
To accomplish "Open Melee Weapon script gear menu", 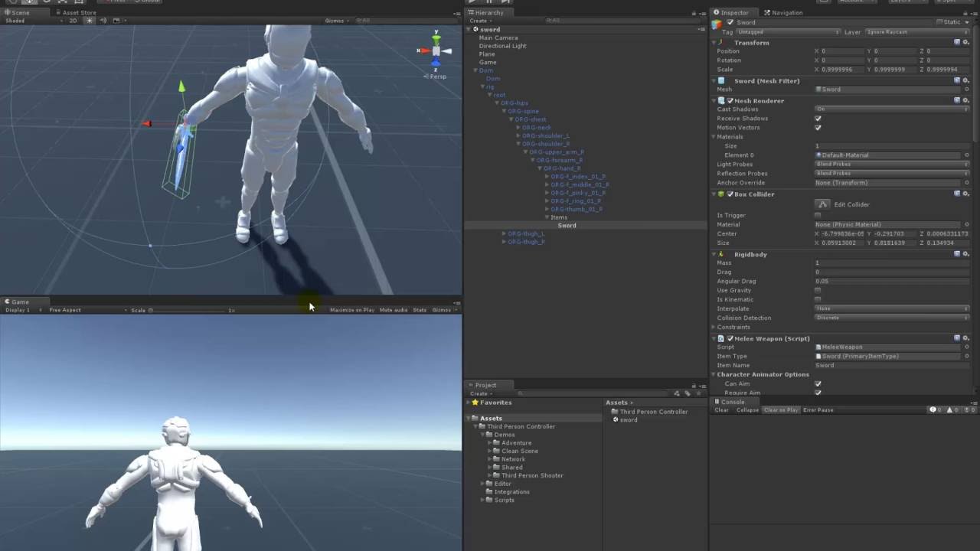I will tap(965, 337).
